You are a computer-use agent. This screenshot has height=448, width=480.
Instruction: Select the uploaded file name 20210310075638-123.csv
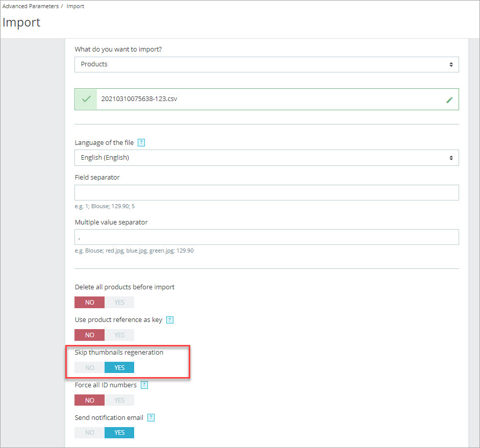pyautogui.click(x=139, y=99)
